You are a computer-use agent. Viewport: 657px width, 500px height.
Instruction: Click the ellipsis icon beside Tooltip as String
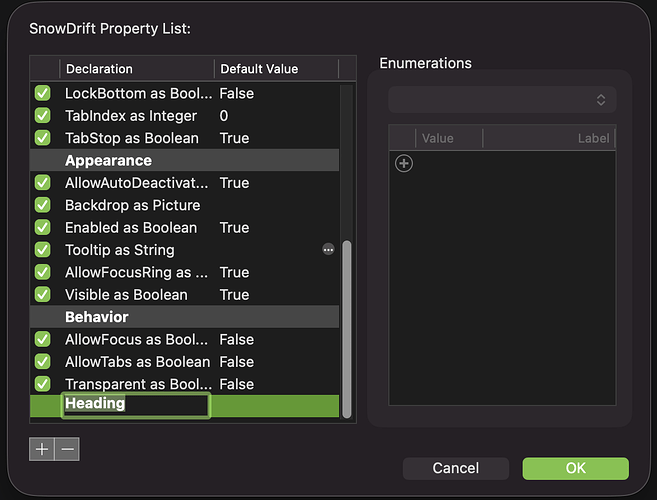point(328,249)
